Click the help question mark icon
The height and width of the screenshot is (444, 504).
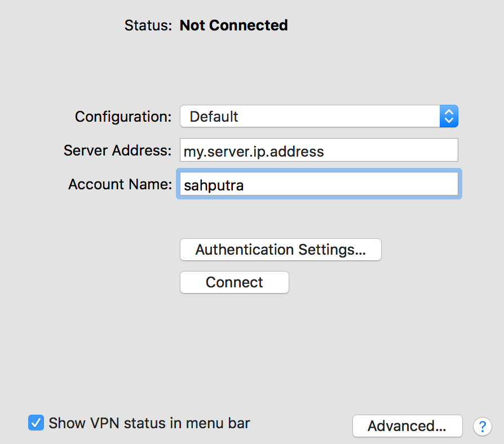[x=482, y=427]
